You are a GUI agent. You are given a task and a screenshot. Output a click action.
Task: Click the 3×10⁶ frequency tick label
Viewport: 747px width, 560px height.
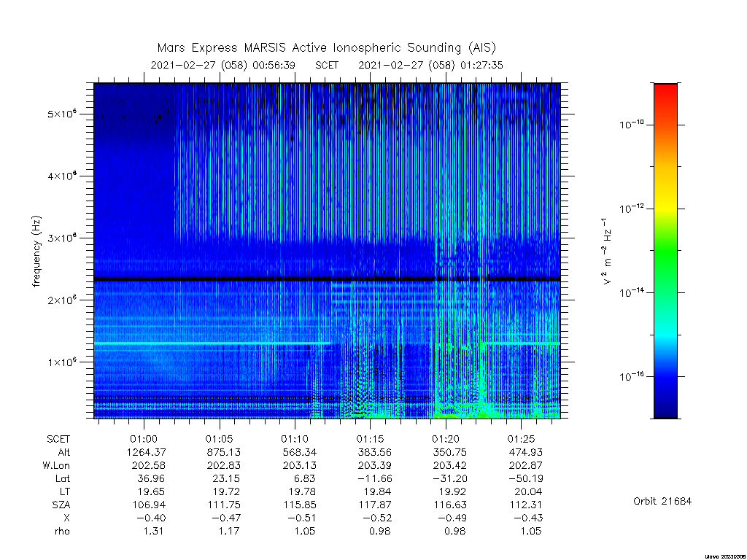[62, 238]
